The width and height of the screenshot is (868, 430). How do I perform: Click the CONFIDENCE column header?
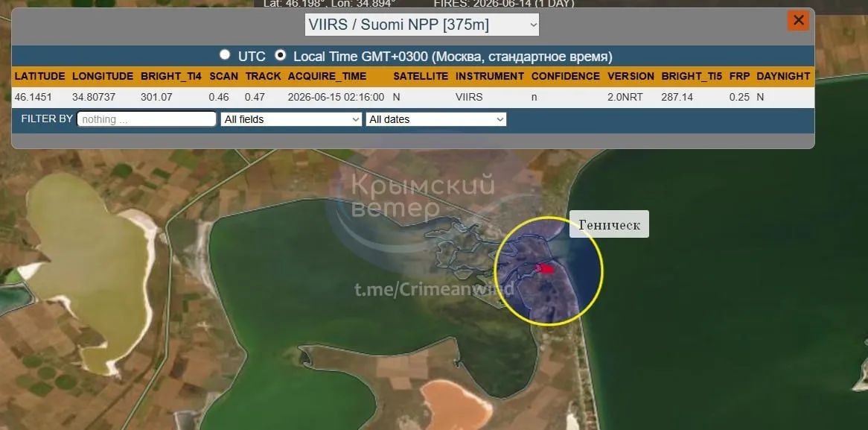click(x=565, y=77)
